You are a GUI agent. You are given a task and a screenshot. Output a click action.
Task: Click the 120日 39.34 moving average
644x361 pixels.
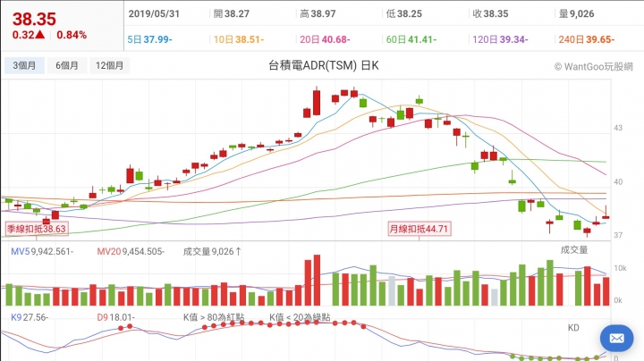click(x=500, y=39)
